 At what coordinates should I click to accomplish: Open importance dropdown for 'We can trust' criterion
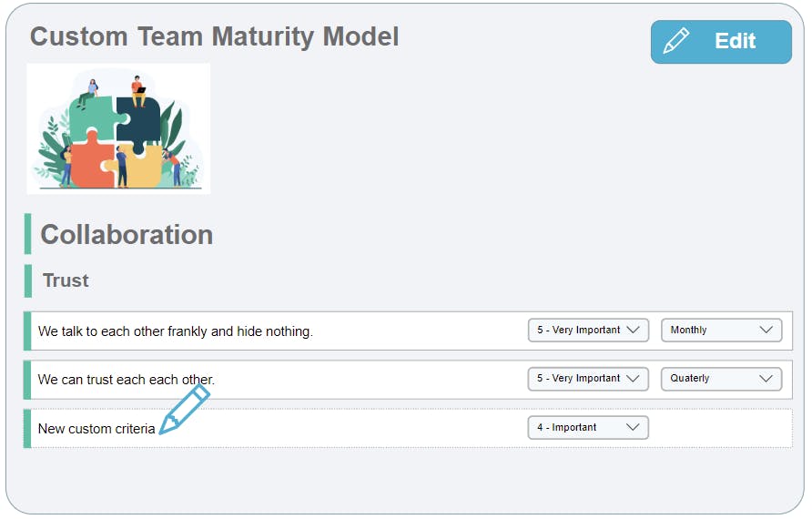[x=587, y=379]
